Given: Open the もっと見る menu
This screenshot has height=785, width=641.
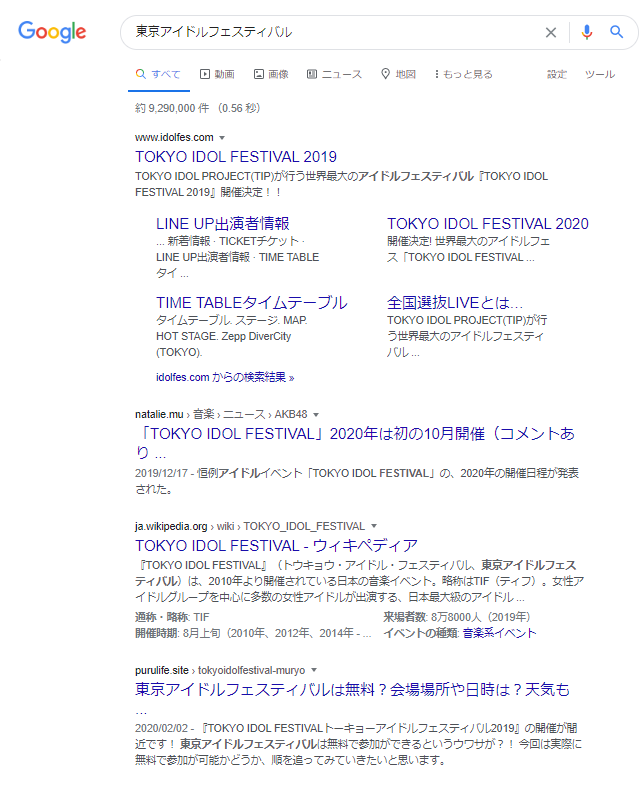Looking at the screenshot, I should point(464,74).
